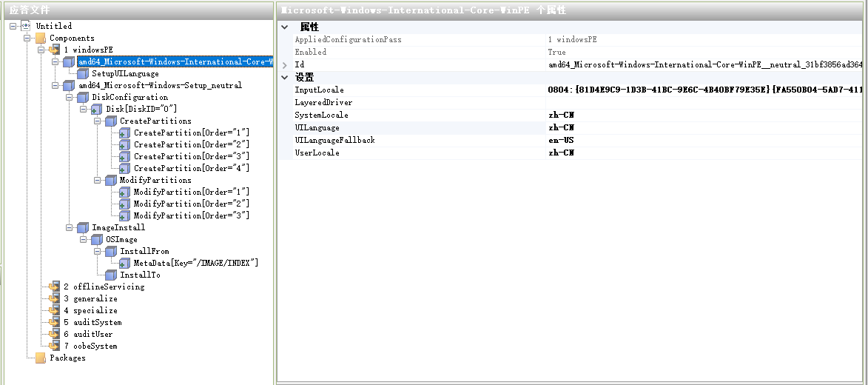Click the DiskConfiguration cube icon

(82, 98)
